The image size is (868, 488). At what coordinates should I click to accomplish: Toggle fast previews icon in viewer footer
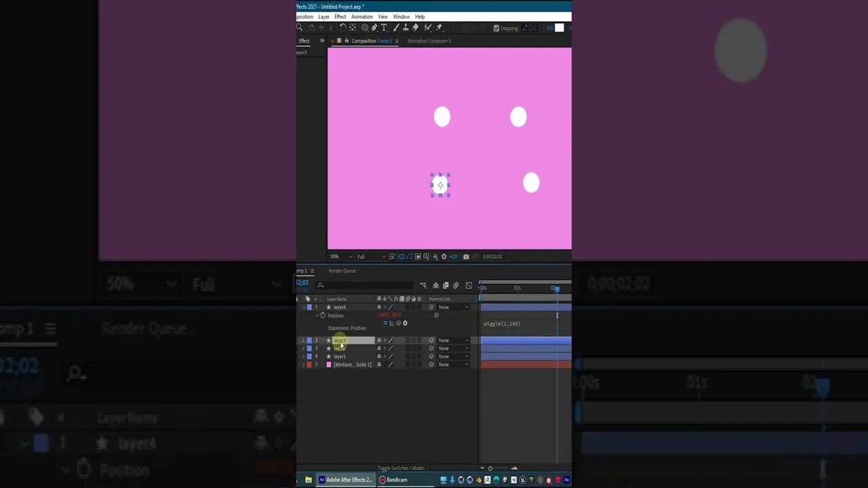point(392,257)
